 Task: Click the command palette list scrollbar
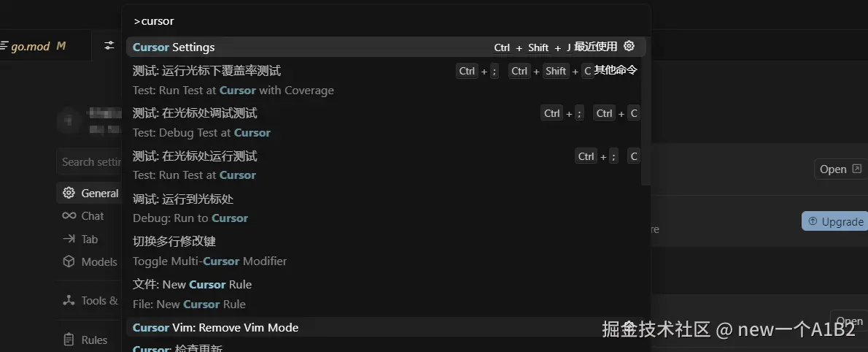(646, 110)
